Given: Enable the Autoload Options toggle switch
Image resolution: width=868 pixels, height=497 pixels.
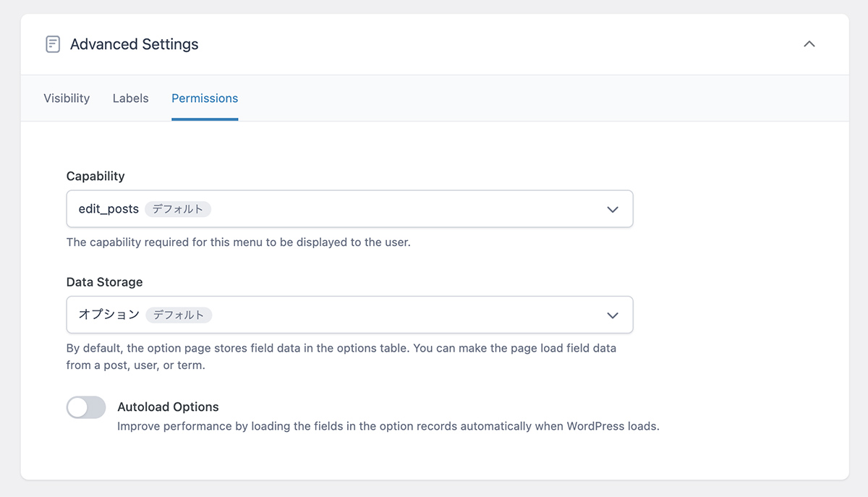Looking at the screenshot, I should (x=86, y=408).
